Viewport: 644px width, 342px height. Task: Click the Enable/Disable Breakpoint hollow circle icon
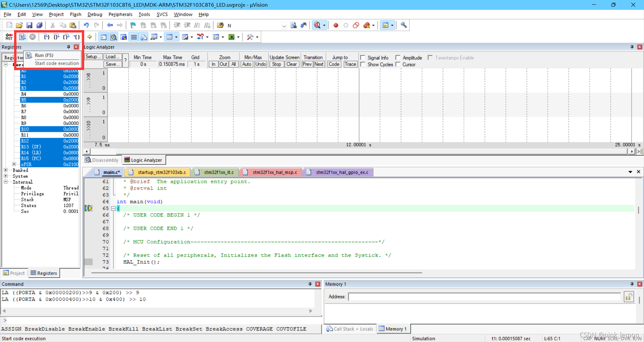[x=346, y=25]
